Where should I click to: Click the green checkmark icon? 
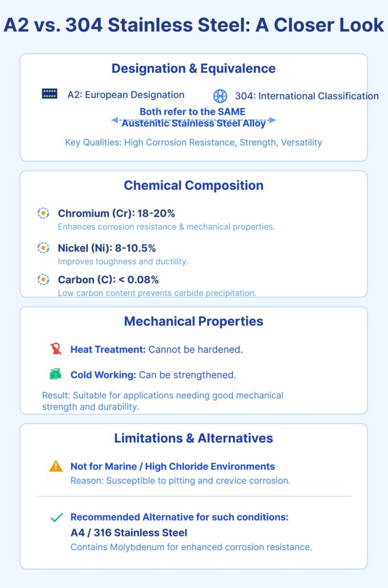tap(56, 517)
